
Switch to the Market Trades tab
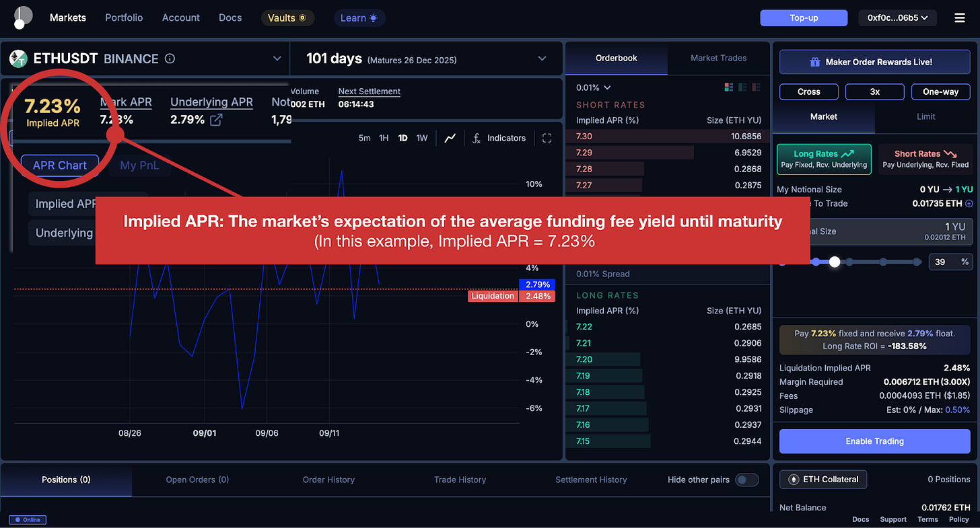point(718,58)
